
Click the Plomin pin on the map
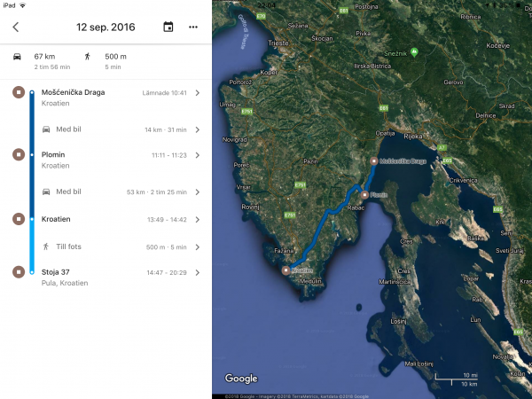coord(364,194)
